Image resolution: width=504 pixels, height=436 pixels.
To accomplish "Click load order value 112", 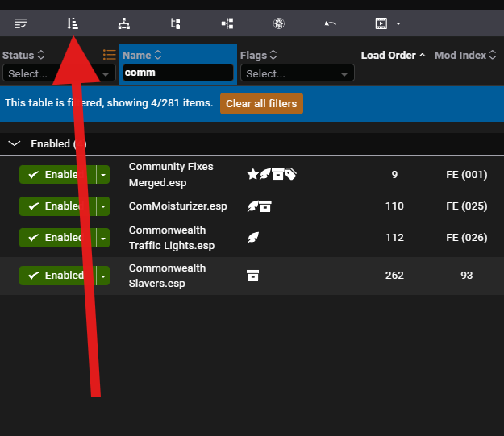I will (394, 238).
